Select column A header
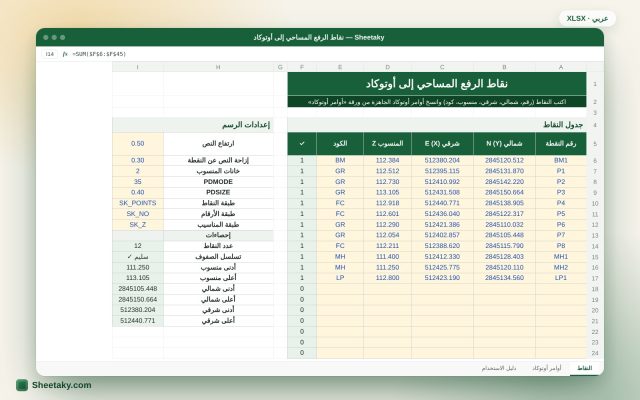Viewport: 640px width, 400px height. pyautogui.click(x=560, y=67)
